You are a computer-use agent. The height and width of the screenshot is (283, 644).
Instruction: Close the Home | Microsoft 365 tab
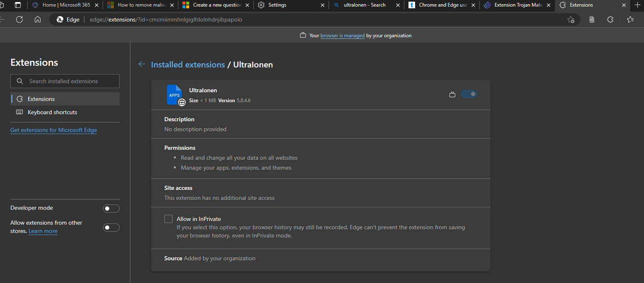(x=96, y=5)
